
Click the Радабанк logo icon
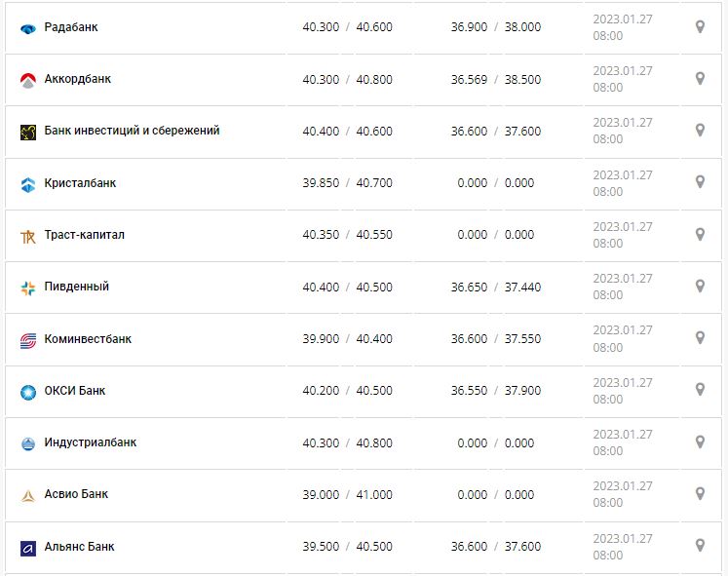click(27, 28)
